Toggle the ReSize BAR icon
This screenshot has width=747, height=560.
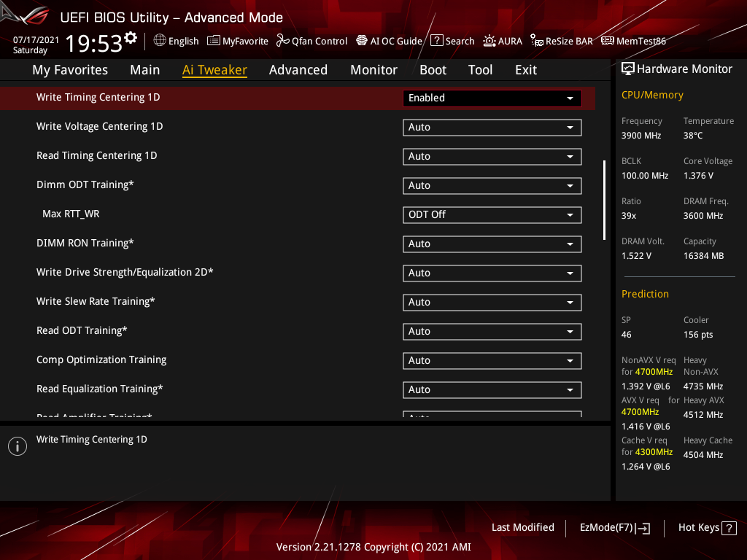tap(537, 41)
